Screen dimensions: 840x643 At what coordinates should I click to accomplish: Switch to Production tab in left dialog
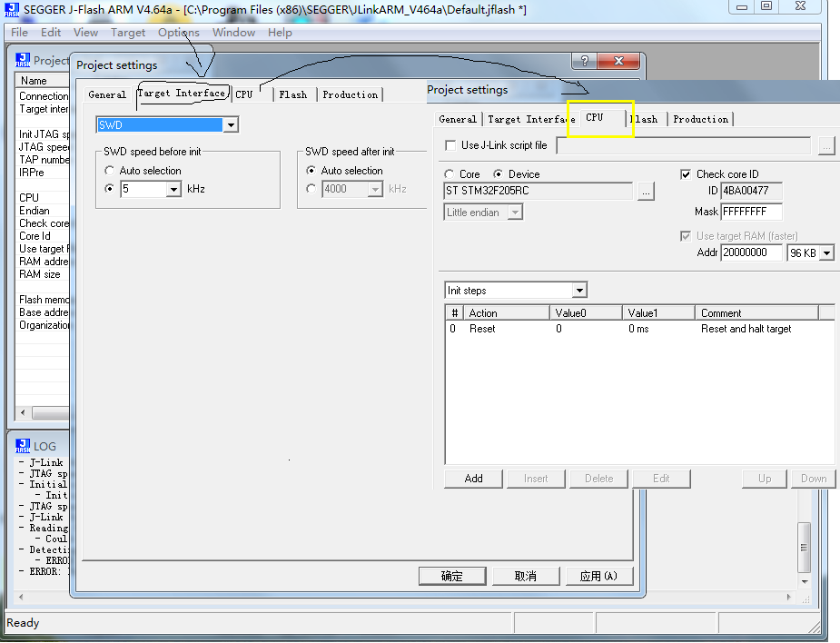350,94
